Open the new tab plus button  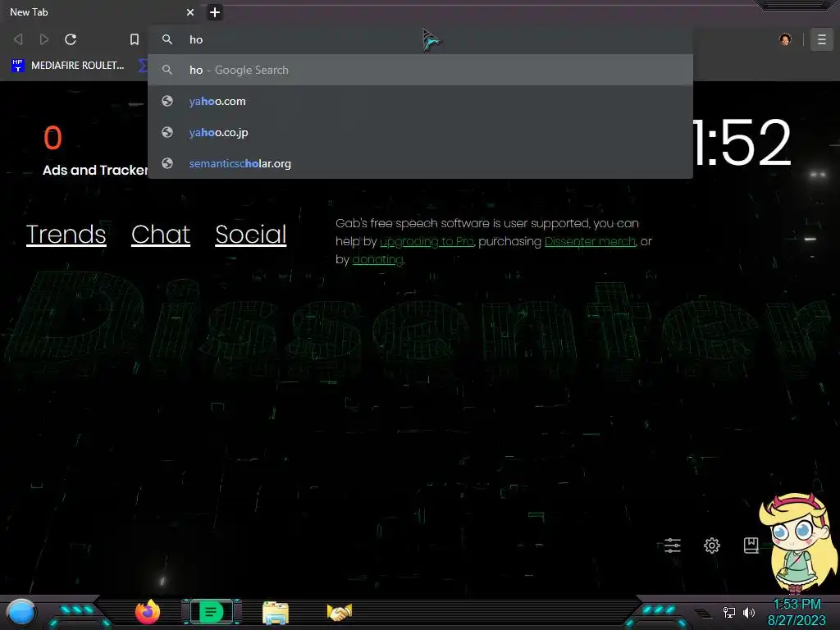pos(214,11)
